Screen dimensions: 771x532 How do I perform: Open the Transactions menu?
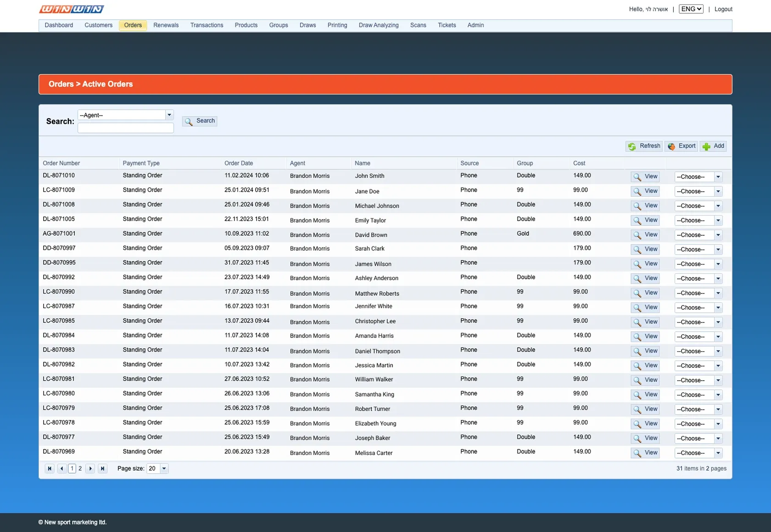[207, 25]
